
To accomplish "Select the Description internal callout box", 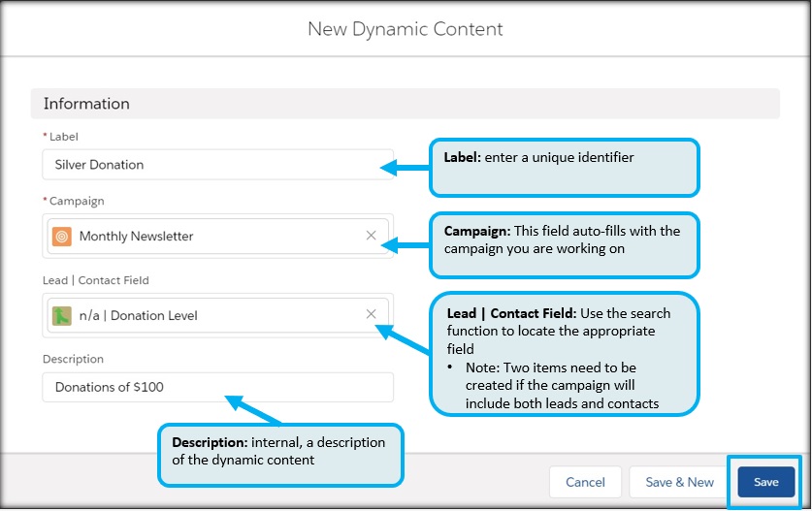I will pos(280,454).
